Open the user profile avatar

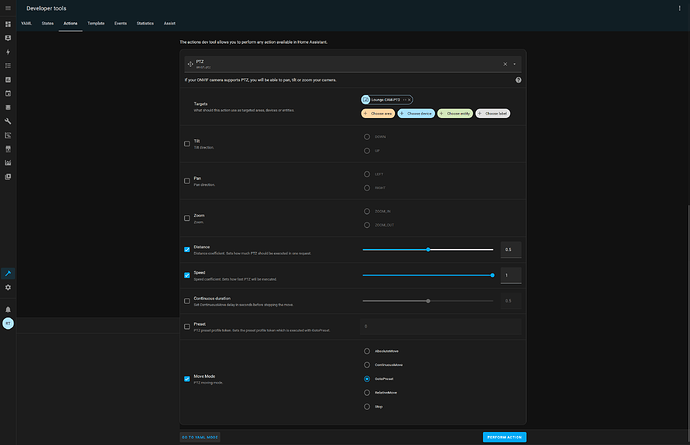[8, 324]
